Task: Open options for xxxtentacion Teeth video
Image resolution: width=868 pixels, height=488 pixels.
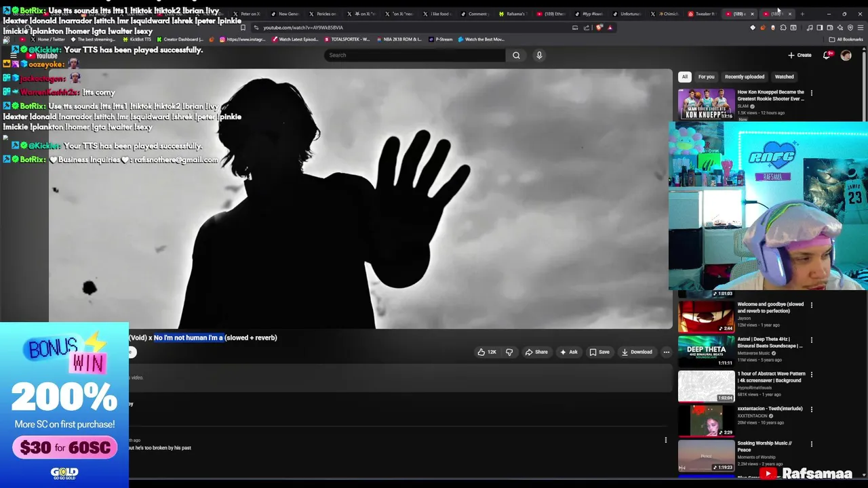Action: (811, 409)
